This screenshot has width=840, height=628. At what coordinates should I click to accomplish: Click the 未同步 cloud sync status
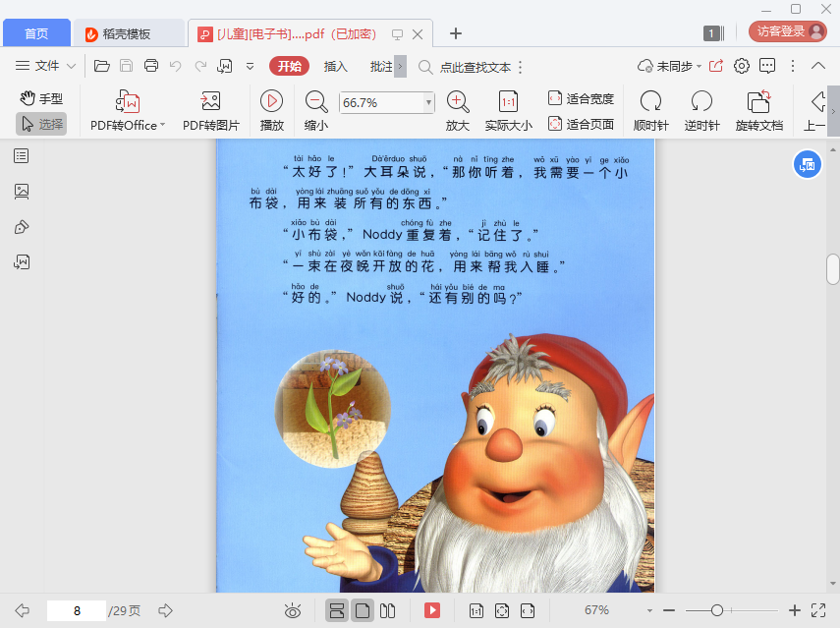[665, 67]
